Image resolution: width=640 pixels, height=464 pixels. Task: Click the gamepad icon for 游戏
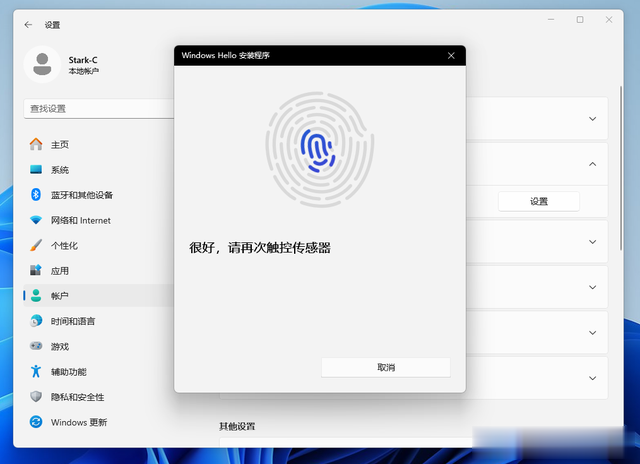(x=36, y=346)
